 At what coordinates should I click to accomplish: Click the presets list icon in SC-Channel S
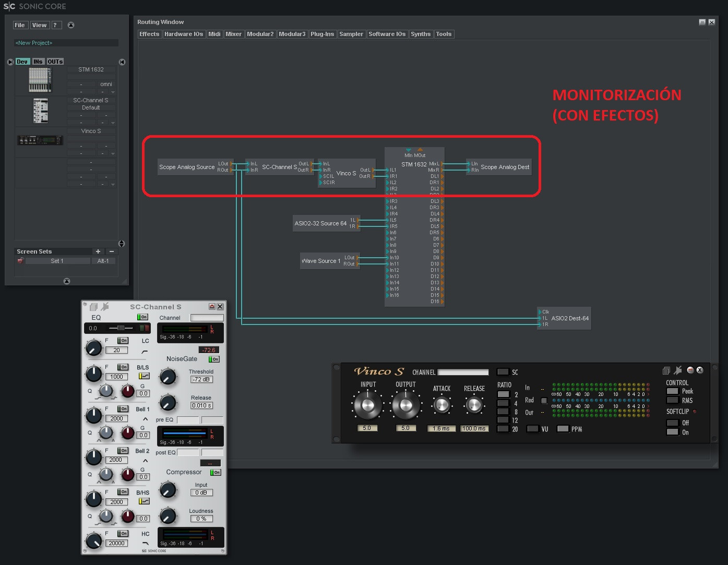pos(94,307)
